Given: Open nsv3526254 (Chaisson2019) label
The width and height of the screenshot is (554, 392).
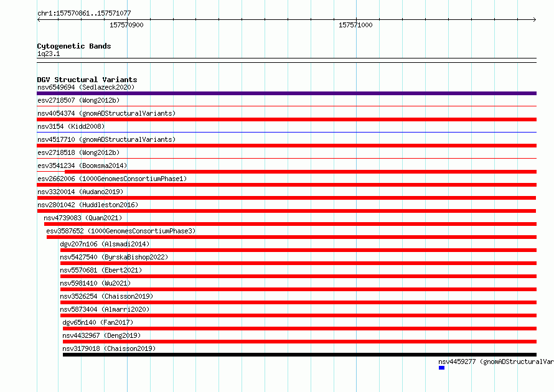Looking at the screenshot, I should [x=106, y=296].
